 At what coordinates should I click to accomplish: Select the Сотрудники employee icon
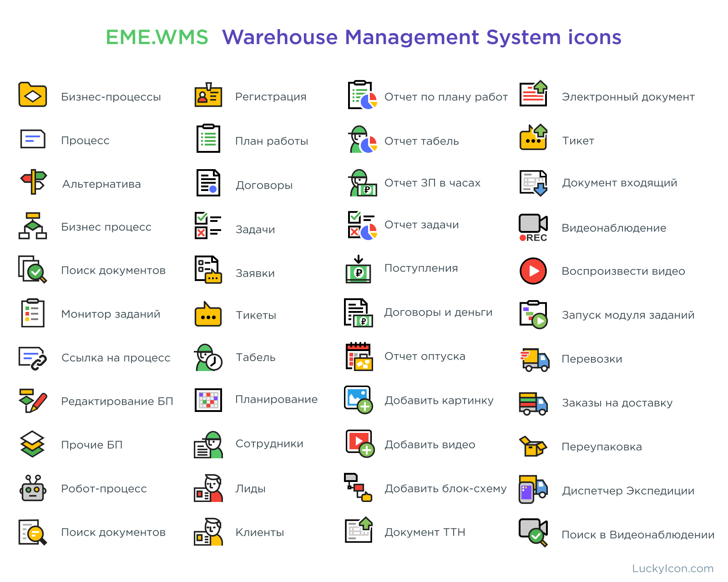[208, 445]
